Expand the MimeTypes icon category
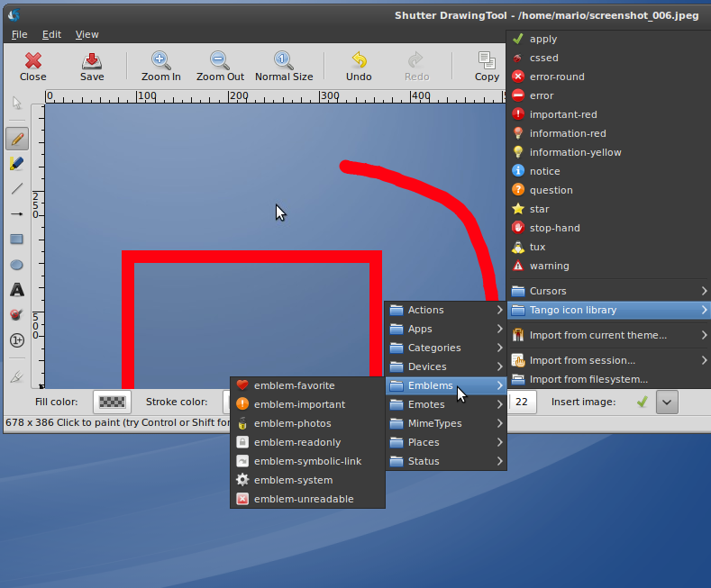Image resolution: width=711 pixels, height=588 pixels. tap(445, 423)
